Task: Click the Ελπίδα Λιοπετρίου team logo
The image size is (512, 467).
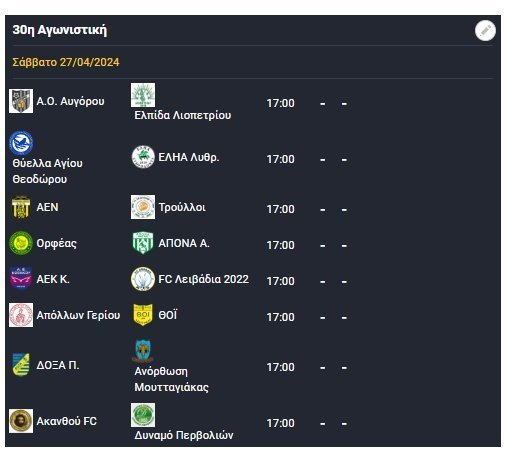Action: pyautogui.click(x=143, y=95)
